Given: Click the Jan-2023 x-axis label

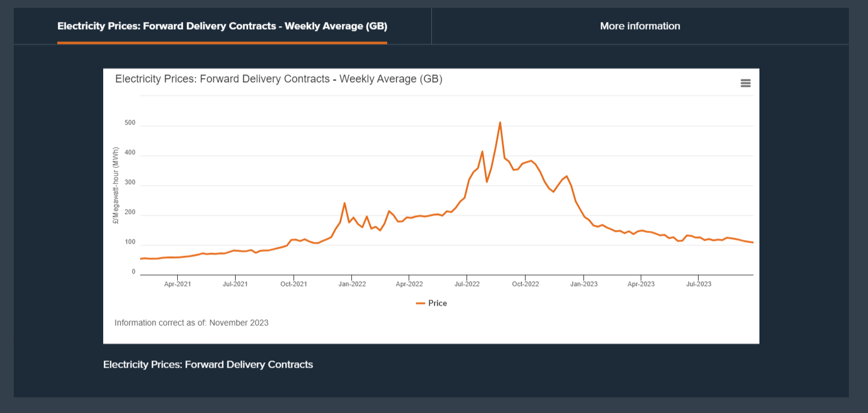Looking at the screenshot, I should coord(583,284).
